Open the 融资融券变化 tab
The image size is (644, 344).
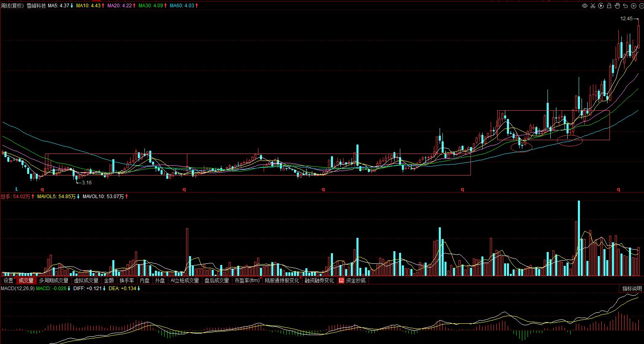point(320,280)
